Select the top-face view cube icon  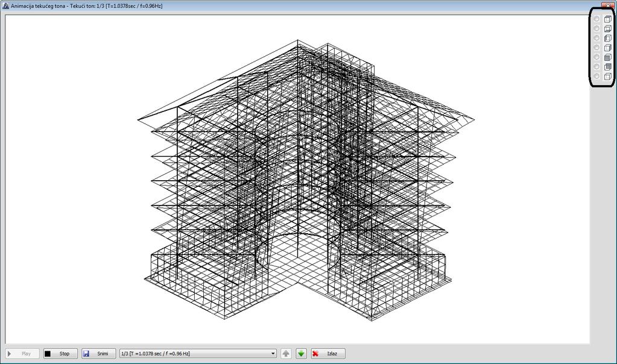[607, 19]
